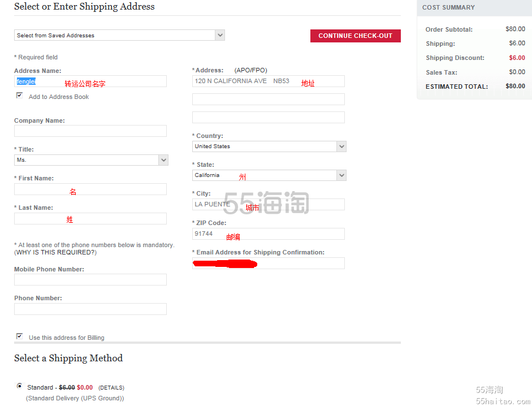Open the shipping method DETAILS link
The image size is (532, 406).
111,388
